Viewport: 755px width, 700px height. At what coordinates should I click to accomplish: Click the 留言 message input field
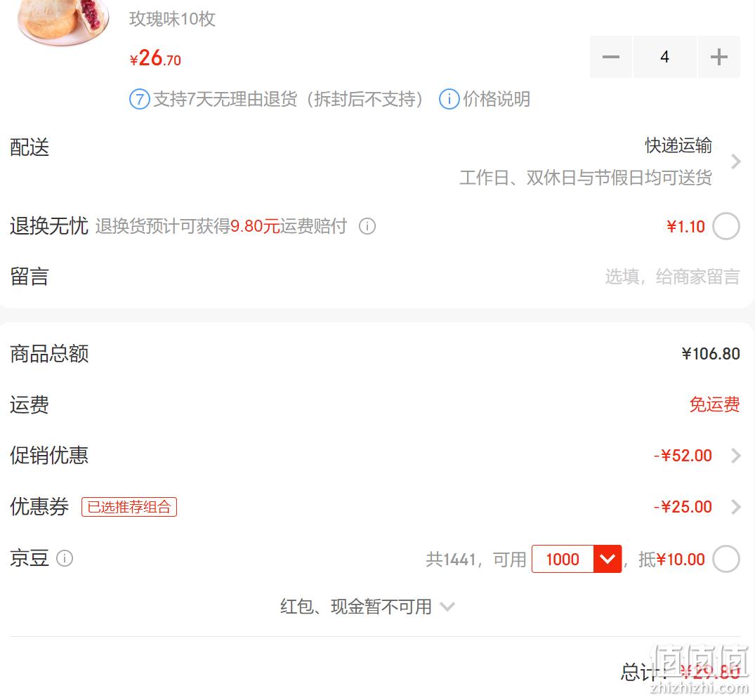tap(672, 277)
